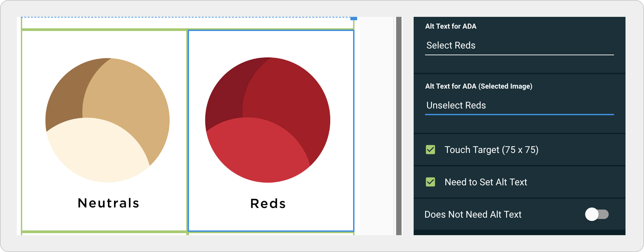The width and height of the screenshot is (644, 252).
Task: Click the Alt Text for ADA (Selected Image) heading
Action: [479, 86]
